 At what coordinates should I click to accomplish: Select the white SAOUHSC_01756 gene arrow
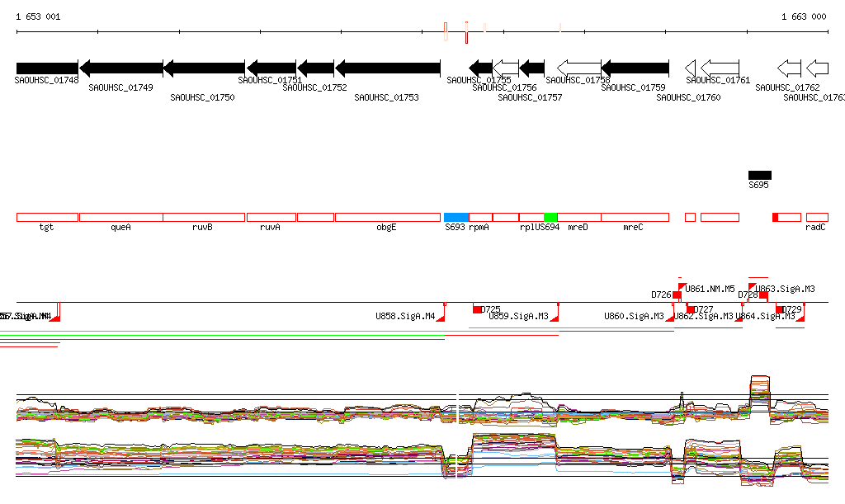point(506,68)
